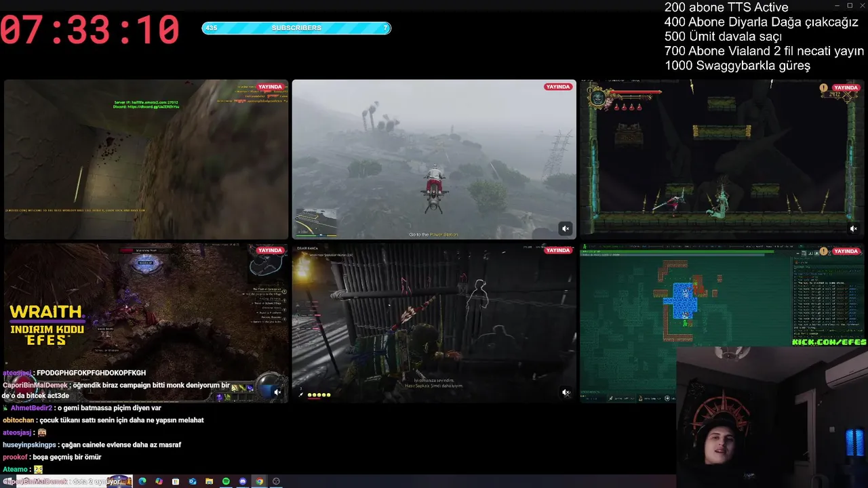Click the emoji in Ateamo's chat line
This screenshot has width=868, height=488.
click(38, 469)
